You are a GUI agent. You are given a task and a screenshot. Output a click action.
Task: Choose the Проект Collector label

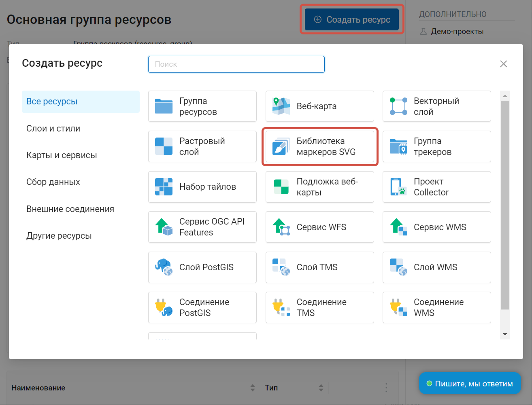431,187
